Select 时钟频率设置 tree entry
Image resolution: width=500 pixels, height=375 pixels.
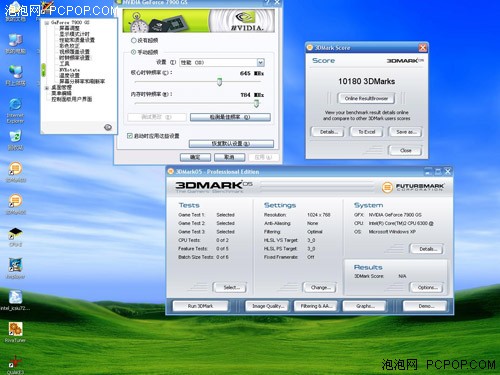[x=74, y=58]
